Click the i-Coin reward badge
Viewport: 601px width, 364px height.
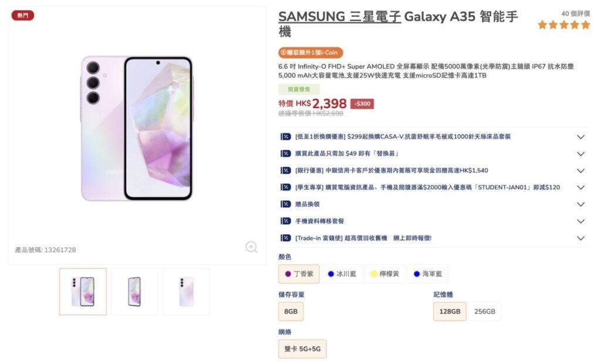(310, 53)
